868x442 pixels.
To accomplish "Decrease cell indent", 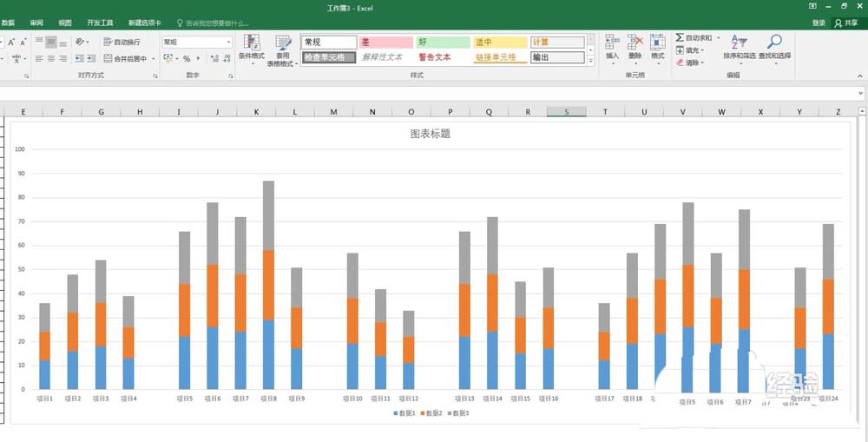I will pos(79,58).
